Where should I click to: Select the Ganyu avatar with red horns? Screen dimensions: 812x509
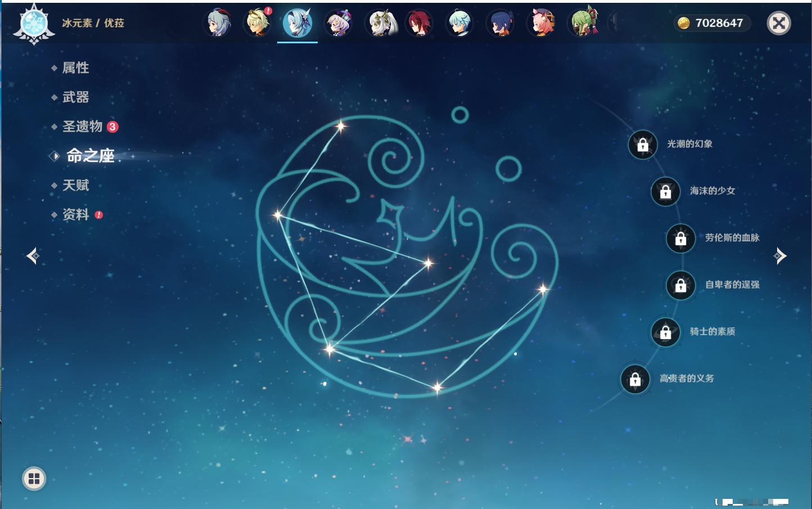219,23
